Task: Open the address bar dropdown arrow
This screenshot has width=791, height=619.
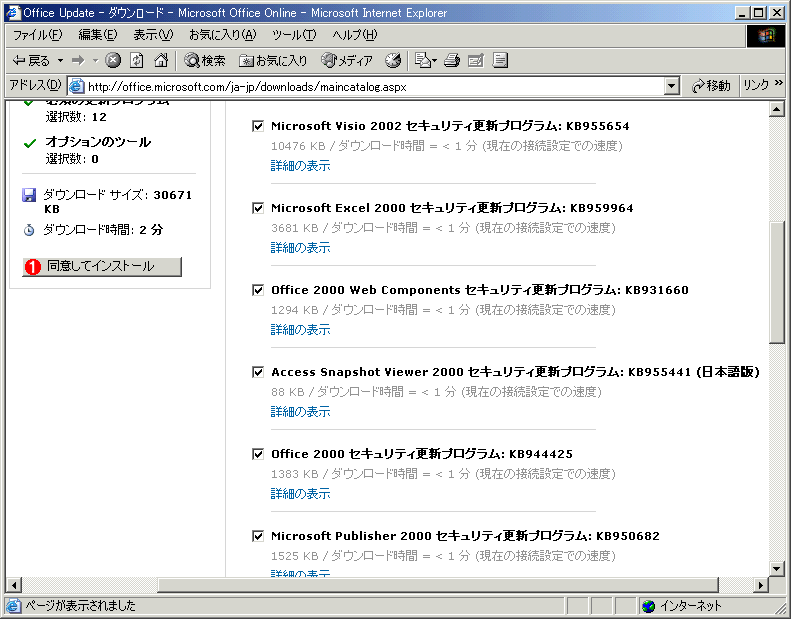Action: (671, 86)
